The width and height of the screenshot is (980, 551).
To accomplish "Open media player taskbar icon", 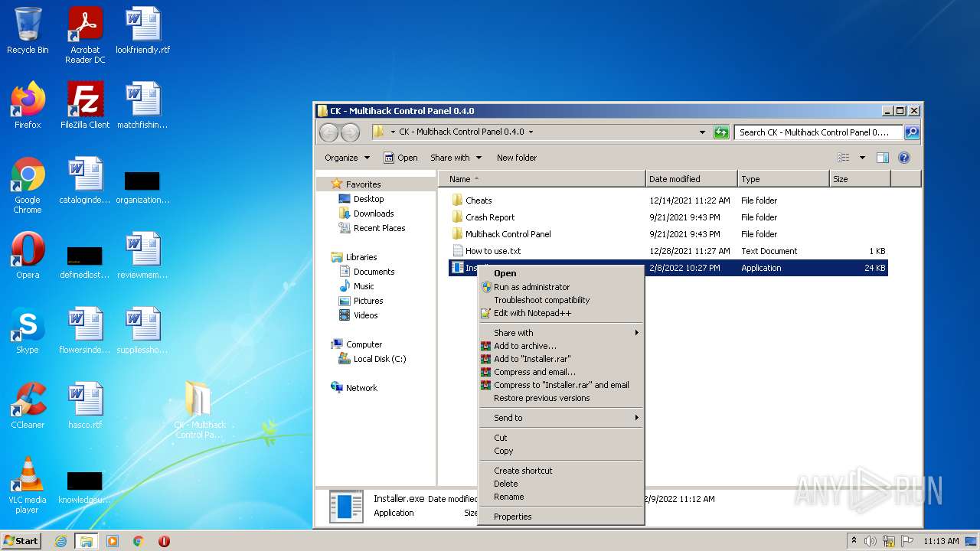I will point(113,541).
